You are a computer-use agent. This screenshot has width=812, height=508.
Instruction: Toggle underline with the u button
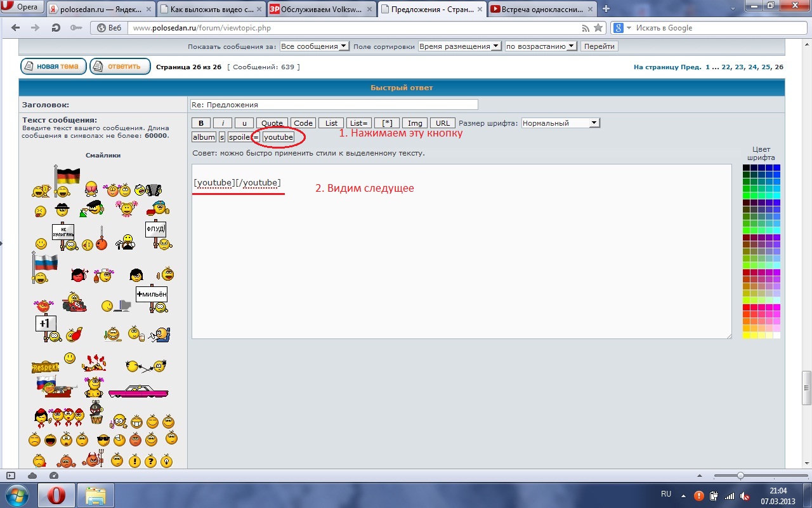(244, 123)
